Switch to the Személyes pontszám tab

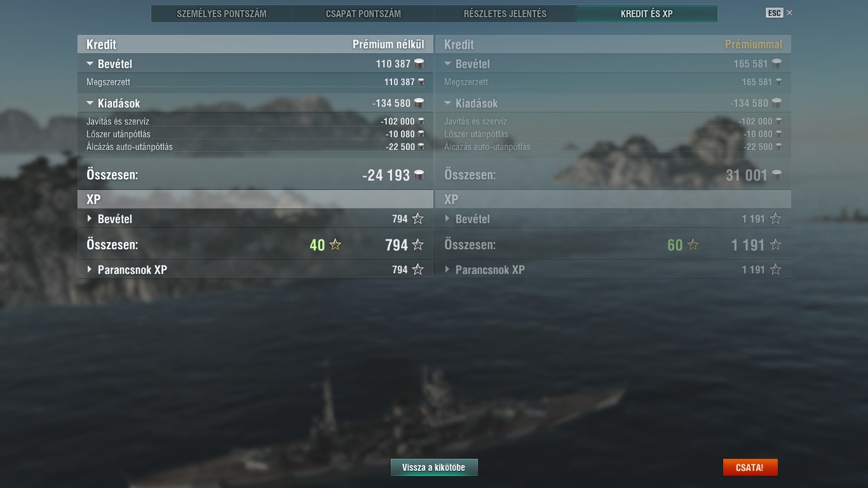click(222, 13)
